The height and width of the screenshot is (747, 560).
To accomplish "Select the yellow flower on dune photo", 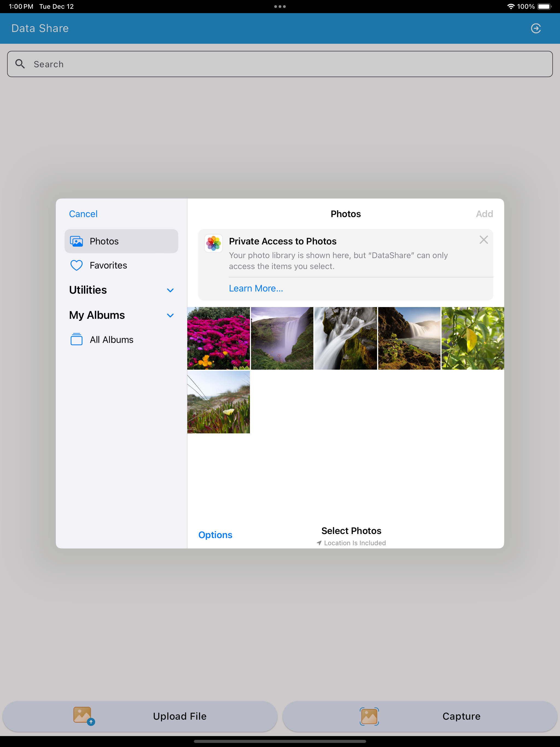I will click(x=218, y=402).
